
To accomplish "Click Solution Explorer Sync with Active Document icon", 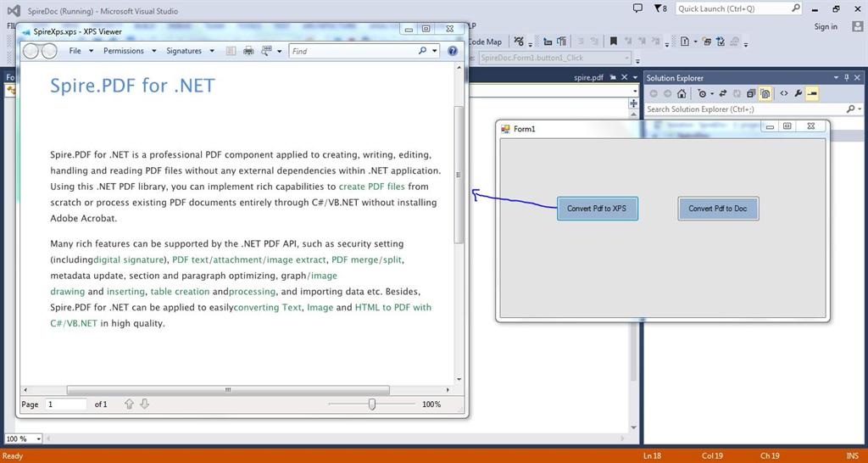I will click(x=723, y=93).
